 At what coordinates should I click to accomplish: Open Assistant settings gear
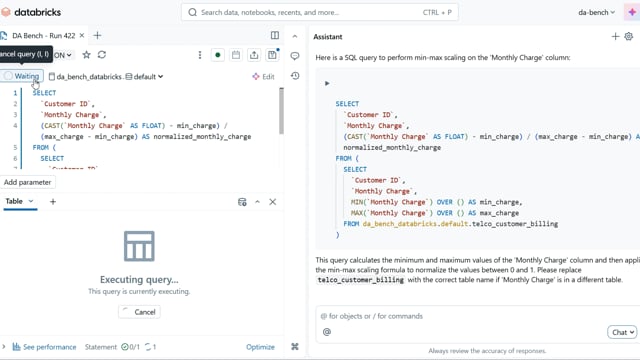(x=629, y=37)
